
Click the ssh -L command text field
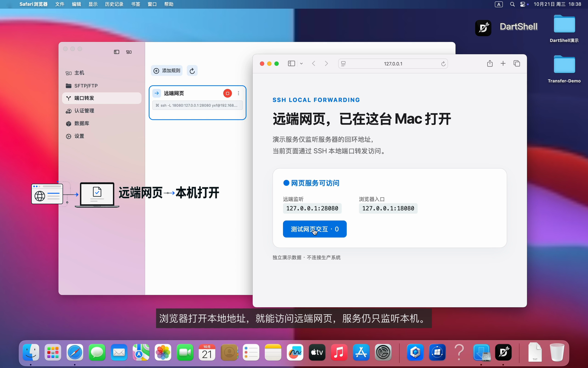(x=197, y=105)
